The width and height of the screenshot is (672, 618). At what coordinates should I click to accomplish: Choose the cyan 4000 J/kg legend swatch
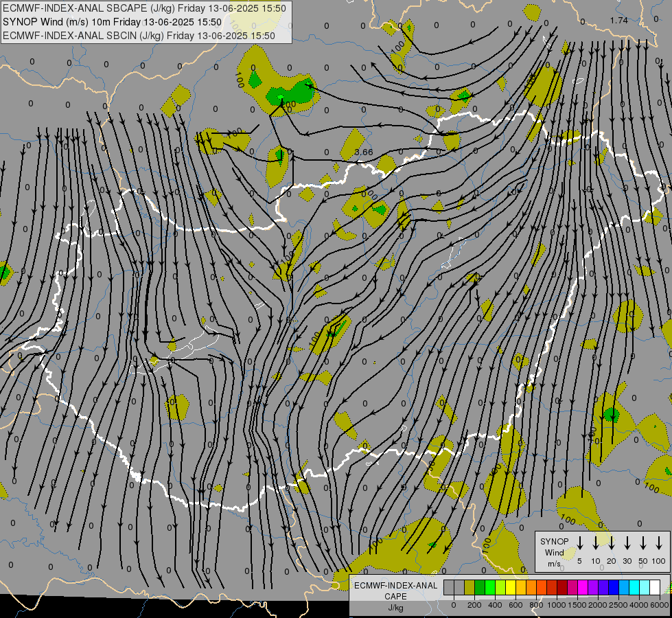(634, 587)
